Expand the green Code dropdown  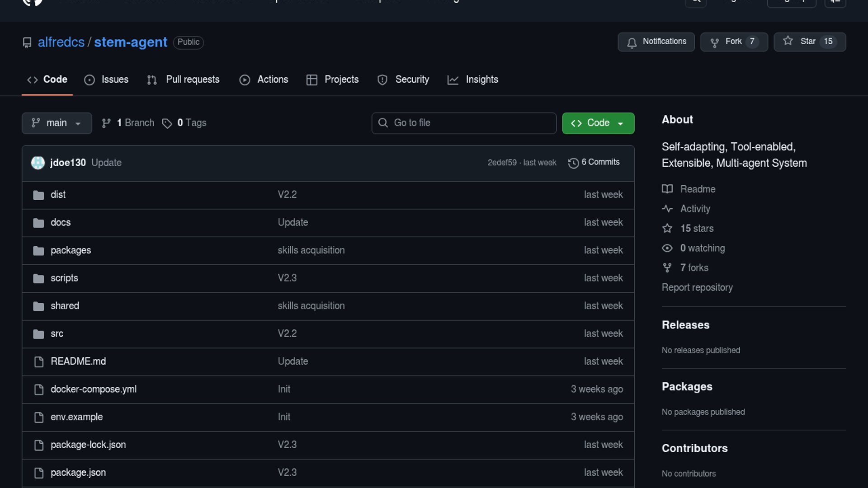point(598,123)
